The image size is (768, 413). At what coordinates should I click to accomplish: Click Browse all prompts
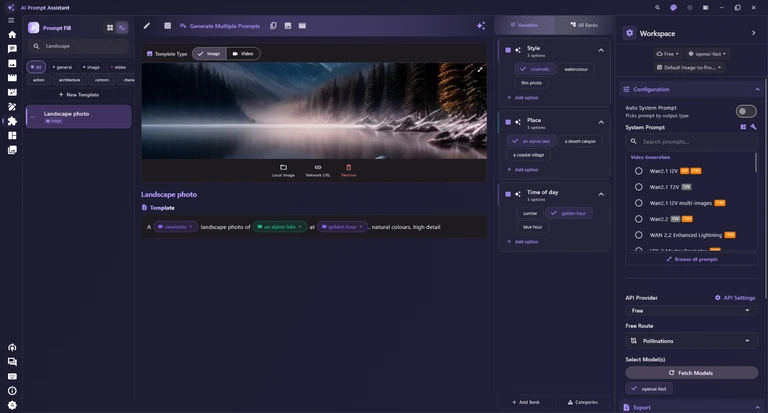[x=692, y=259]
